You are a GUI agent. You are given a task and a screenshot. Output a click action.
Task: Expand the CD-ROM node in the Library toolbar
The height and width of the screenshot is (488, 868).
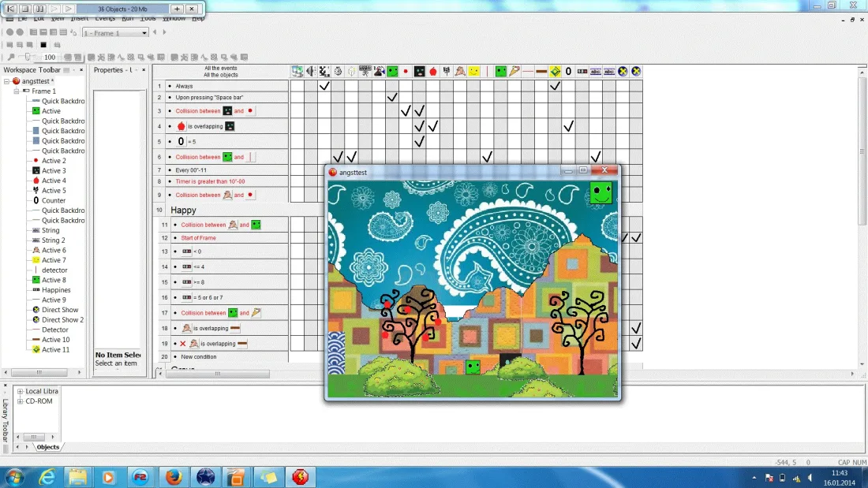[21, 401]
